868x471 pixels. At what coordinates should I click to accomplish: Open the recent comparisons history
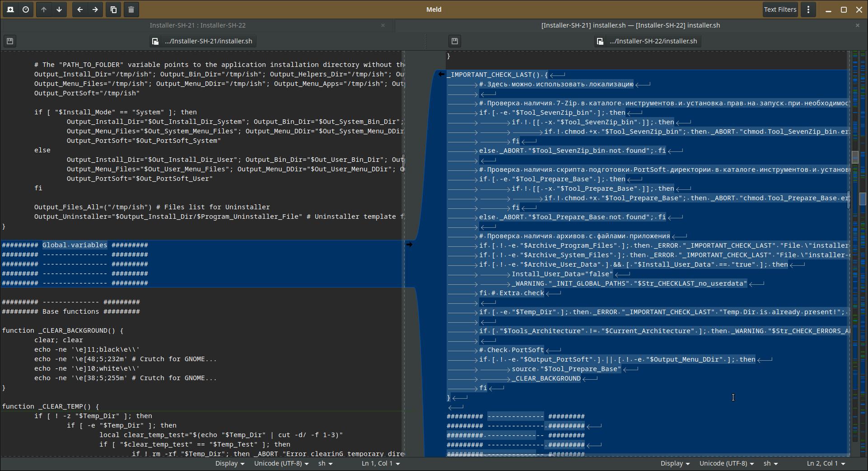pyautogui.click(x=26, y=9)
